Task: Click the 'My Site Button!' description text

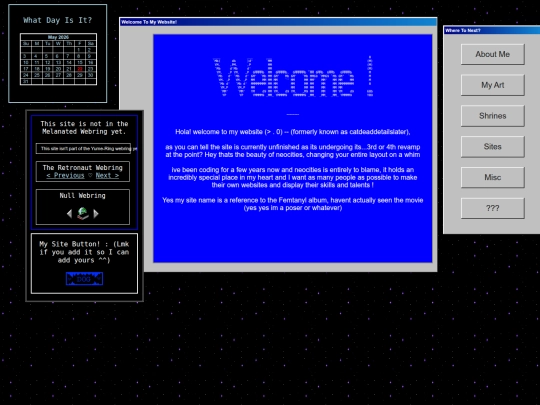Action: (x=84, y=252)
